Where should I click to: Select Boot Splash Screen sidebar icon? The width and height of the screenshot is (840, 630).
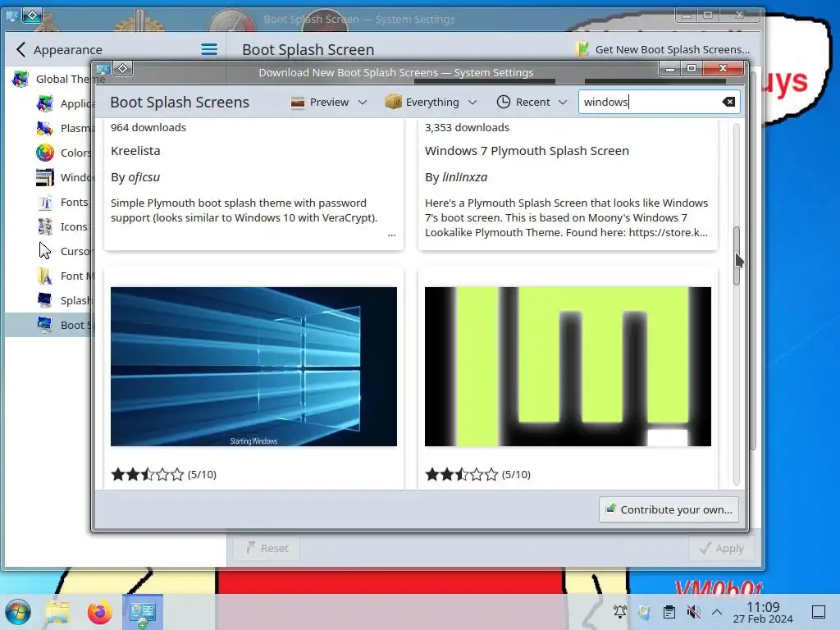[45, 325]
